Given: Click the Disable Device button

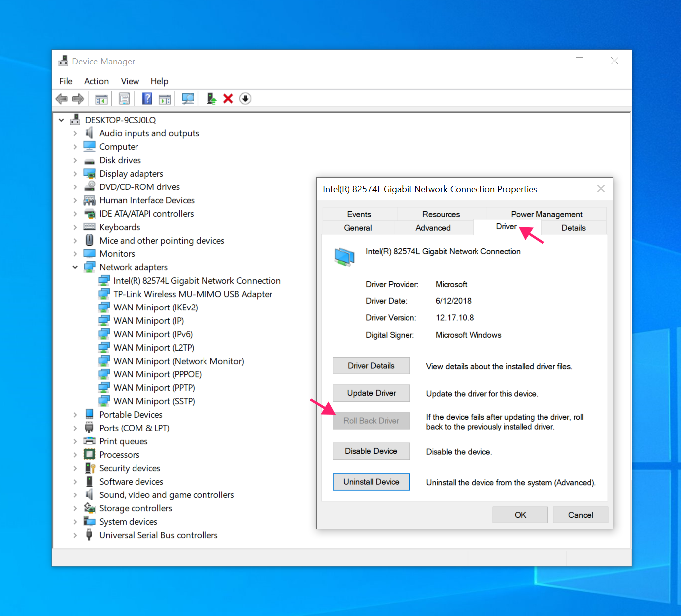Looking at the screenshot, I should click(371, 451).
